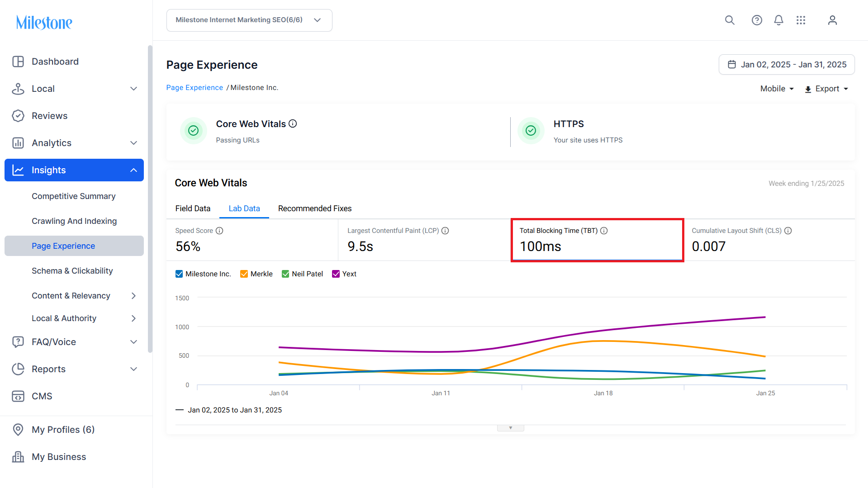Expand the chart panel bottom arrow

click(x=511, y=428)
